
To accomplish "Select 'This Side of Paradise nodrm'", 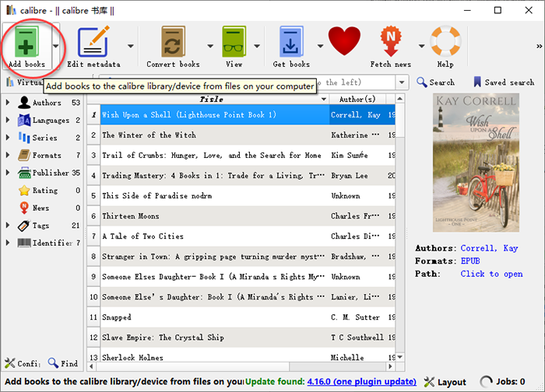I will pyautogui.click(x=241, y=196).
